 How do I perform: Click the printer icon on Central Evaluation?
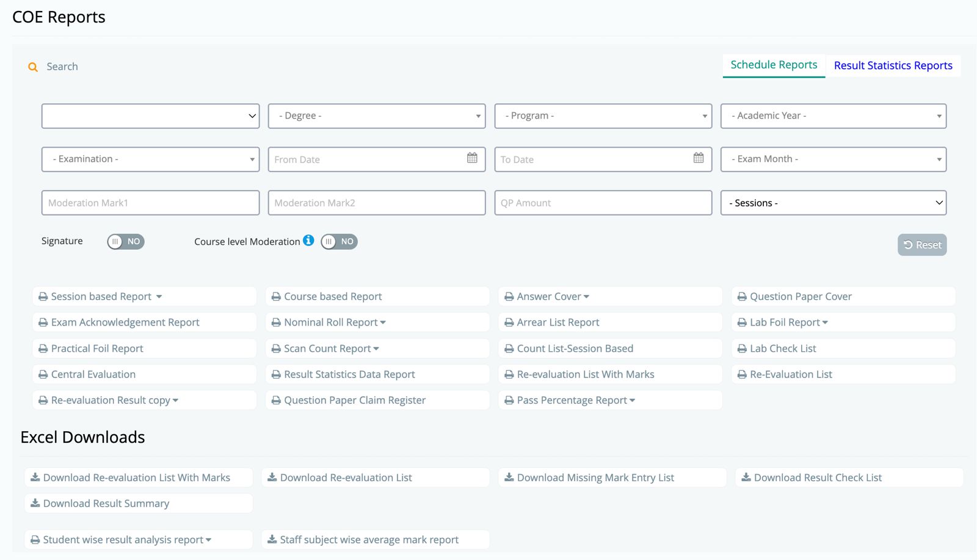(x=42, y=374)
